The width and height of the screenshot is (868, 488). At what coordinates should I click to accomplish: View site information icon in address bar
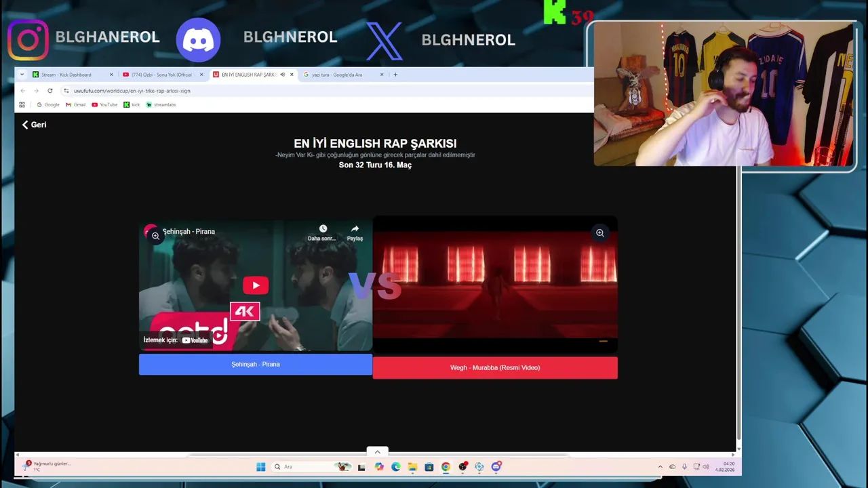66,91
